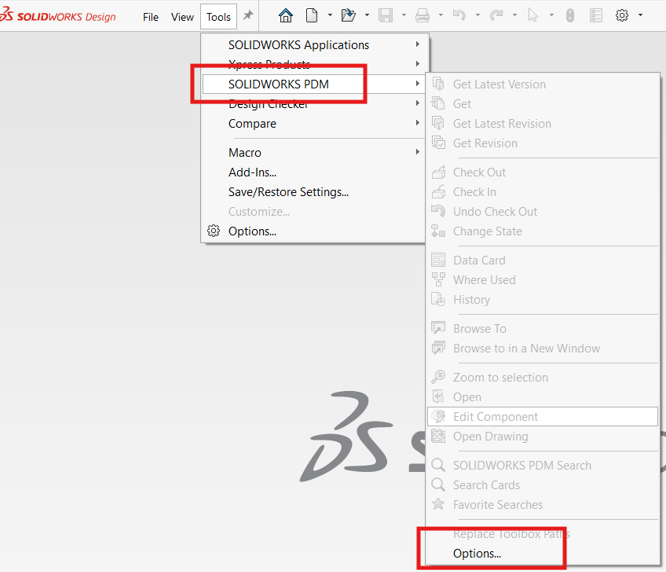
Task: Select Replace Toolbox Paths entry
Action: coord(542,533)
